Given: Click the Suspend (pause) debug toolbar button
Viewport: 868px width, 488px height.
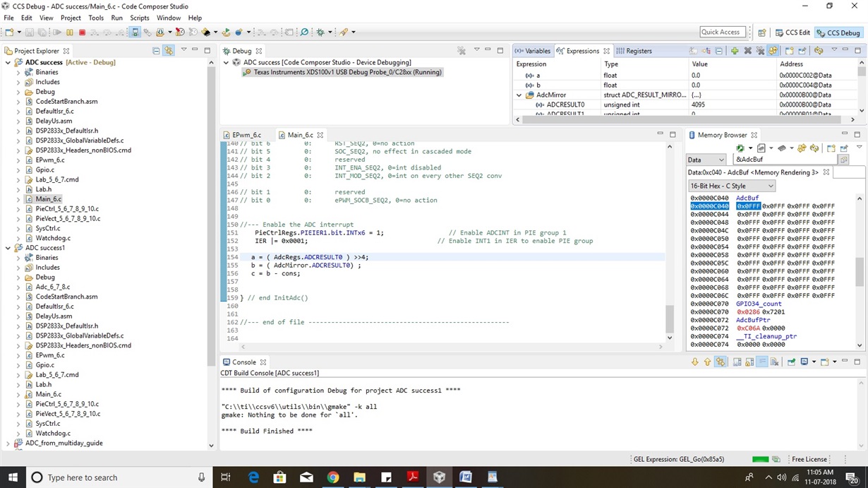Looking at the screenshot, I should pos(70,32).
